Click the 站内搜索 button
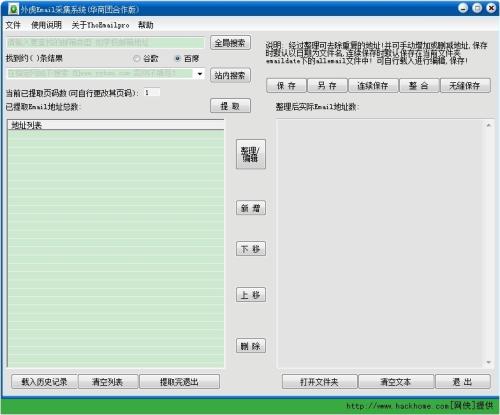The image size is (500, 415). (x=230, y=75)
